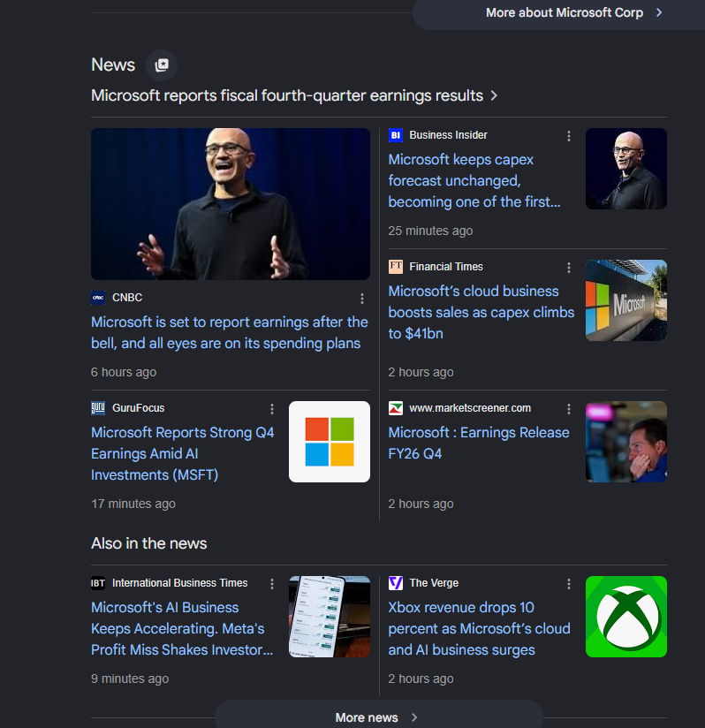Image resolution: width=705 pixels, height=728 pixels.
Task: Click the '9 minutes ago' timestamp
Action: [x=130, y=679]
